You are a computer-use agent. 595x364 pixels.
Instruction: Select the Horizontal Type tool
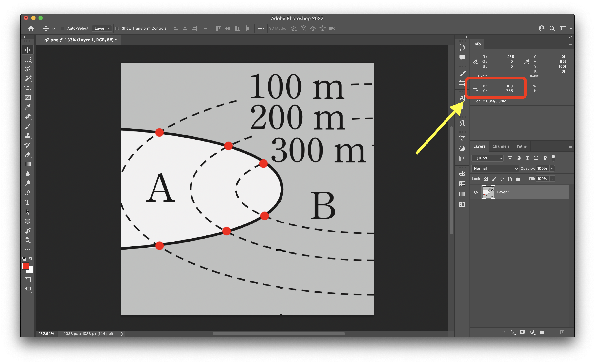pos(27,202)
